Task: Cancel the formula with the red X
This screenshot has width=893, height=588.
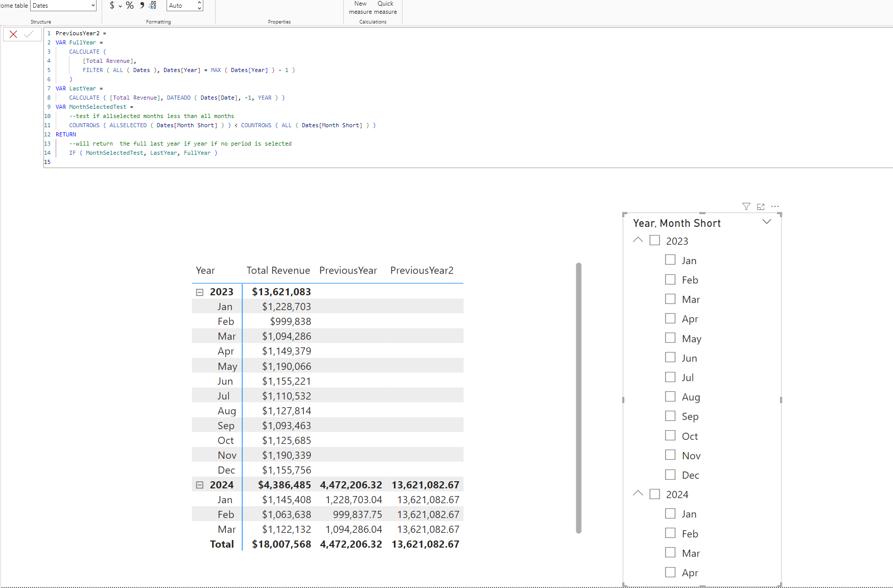Action: coord(13,34)
